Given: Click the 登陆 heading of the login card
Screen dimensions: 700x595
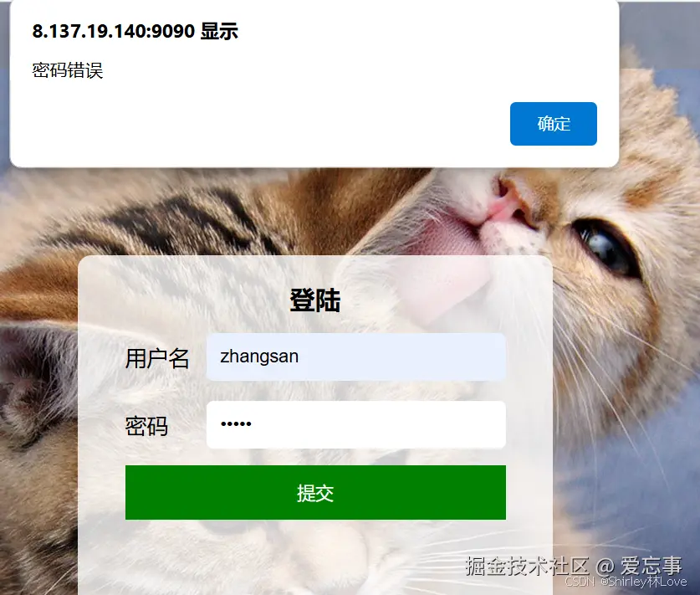Looking at the screenshot, I should coord(315,300).
